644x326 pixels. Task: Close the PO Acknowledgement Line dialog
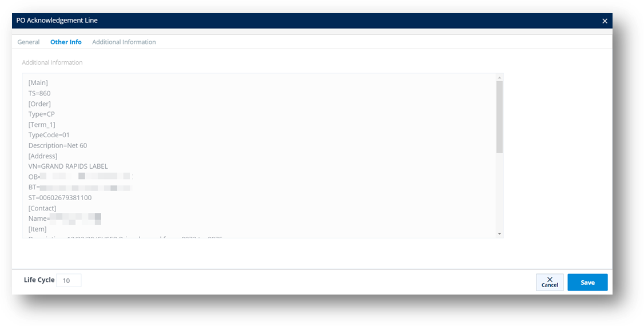(x=605, y=21)
